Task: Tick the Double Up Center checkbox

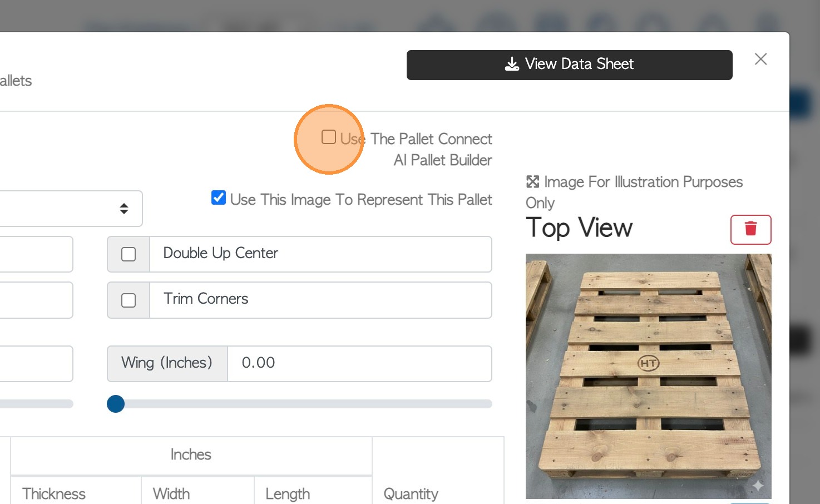Action: tap(129, 254)
